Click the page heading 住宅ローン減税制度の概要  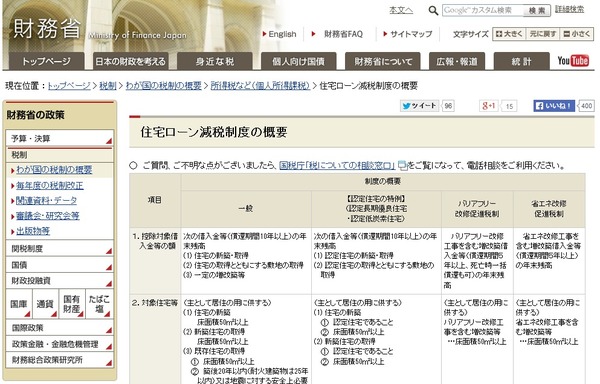point(214,132)
